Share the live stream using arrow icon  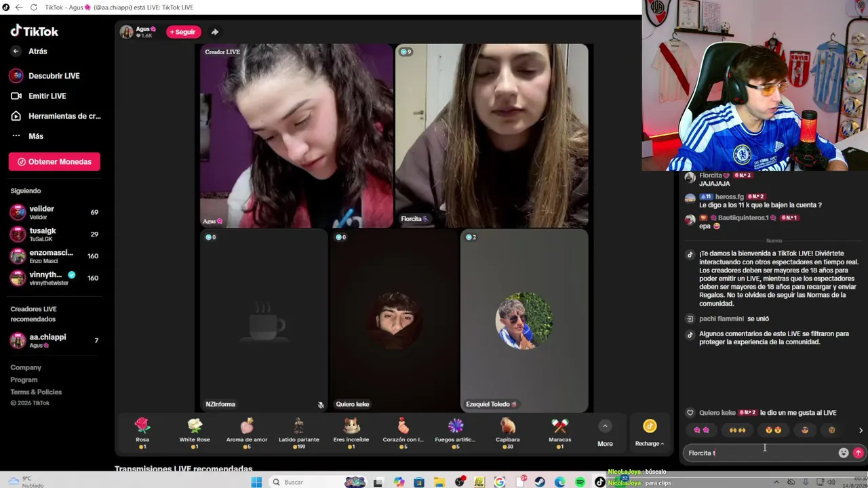[x=214, y=32]
